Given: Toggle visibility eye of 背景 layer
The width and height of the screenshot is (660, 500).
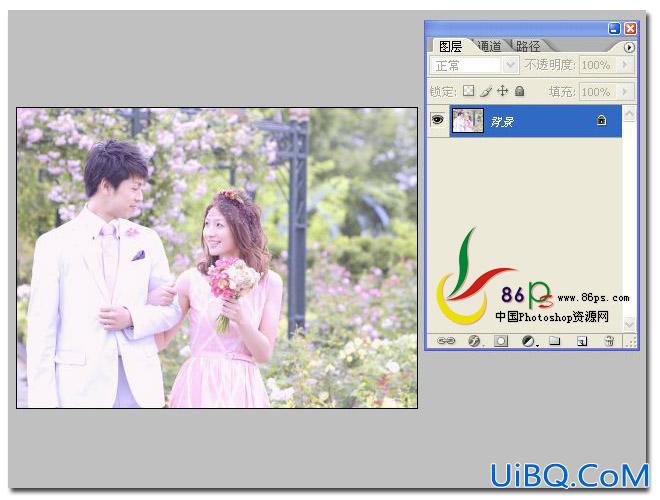Looking at the screenshot, I should (x=438, y=120).
